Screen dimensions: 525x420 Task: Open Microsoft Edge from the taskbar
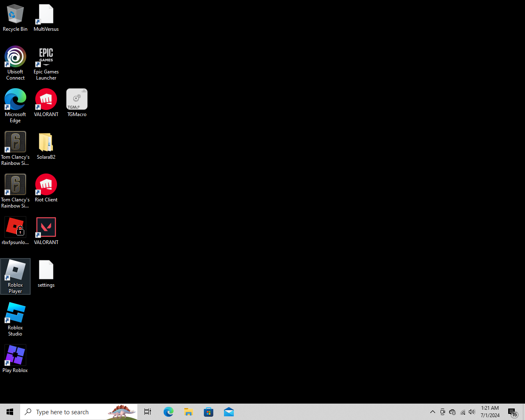point(168,412)
